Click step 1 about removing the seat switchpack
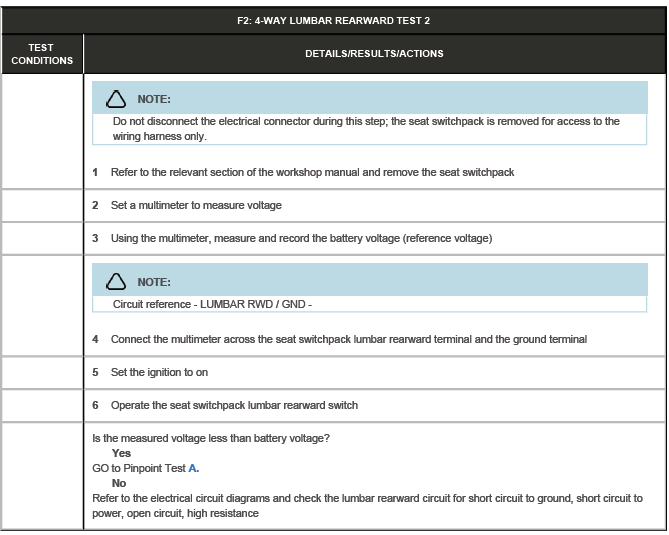 pyautogui.click(x=311, y=172)
